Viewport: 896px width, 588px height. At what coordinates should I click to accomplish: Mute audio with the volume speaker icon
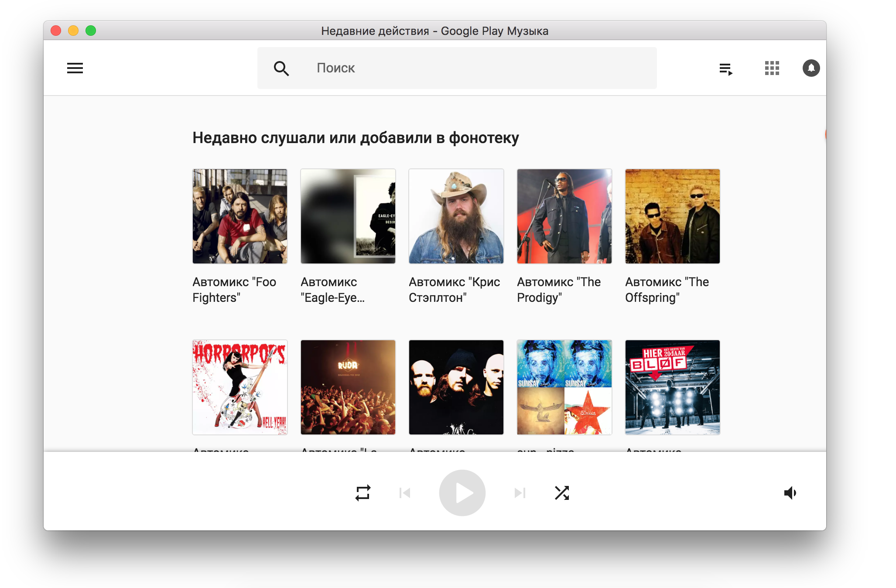tap(790, 493)
